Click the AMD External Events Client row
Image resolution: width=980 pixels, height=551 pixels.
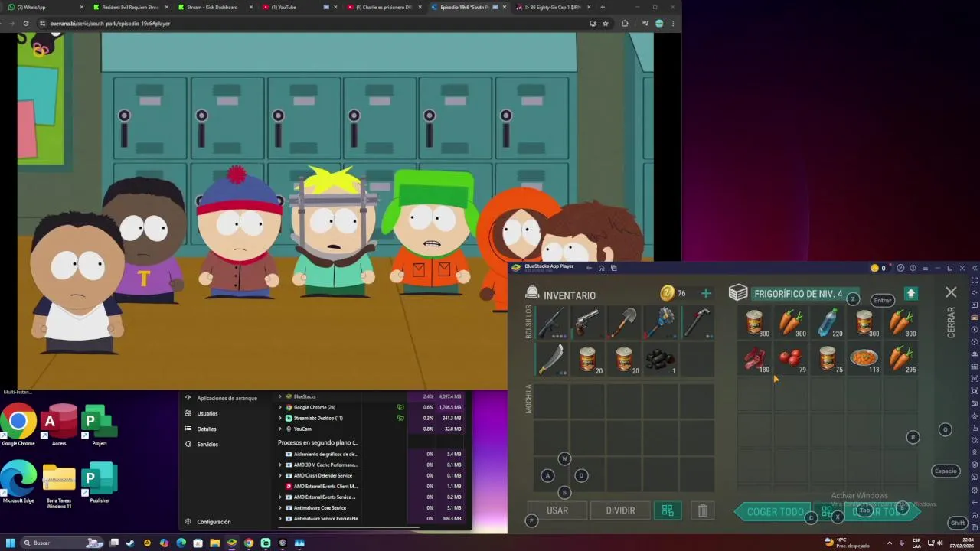[372, 486]
